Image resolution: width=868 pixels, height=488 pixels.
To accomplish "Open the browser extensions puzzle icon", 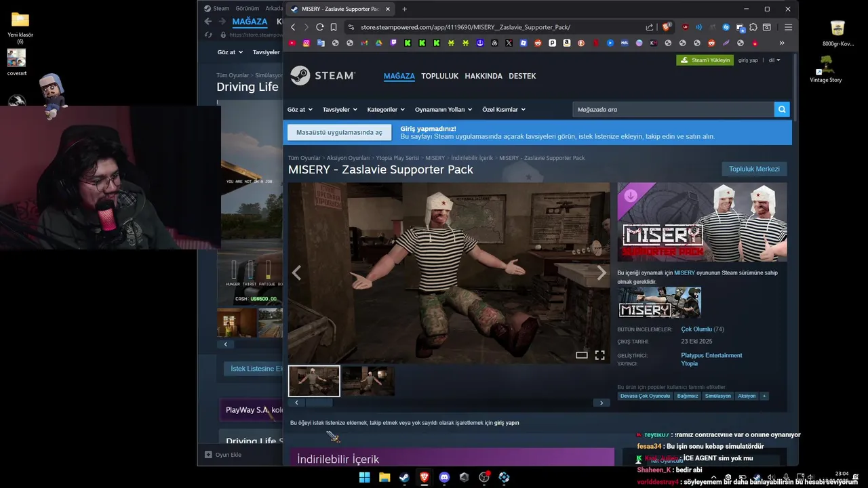I will coord(753,27).
